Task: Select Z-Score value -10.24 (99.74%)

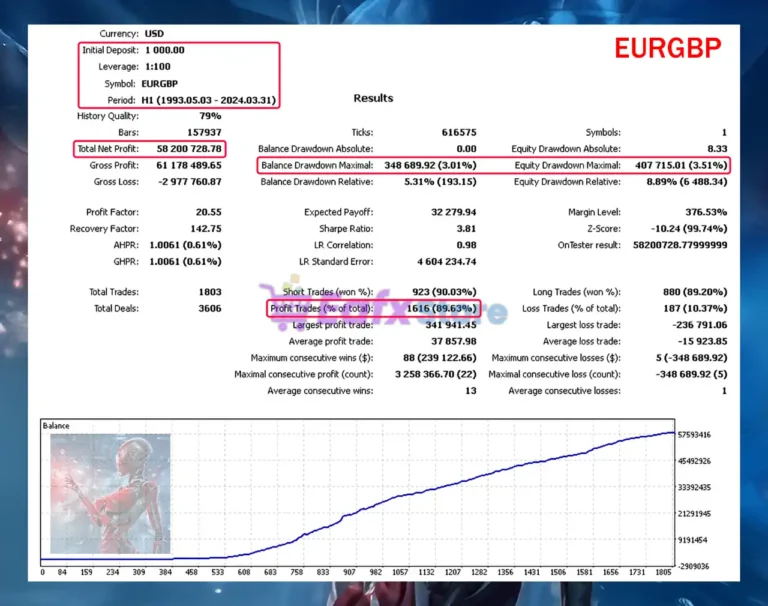Action: [689, 229]
